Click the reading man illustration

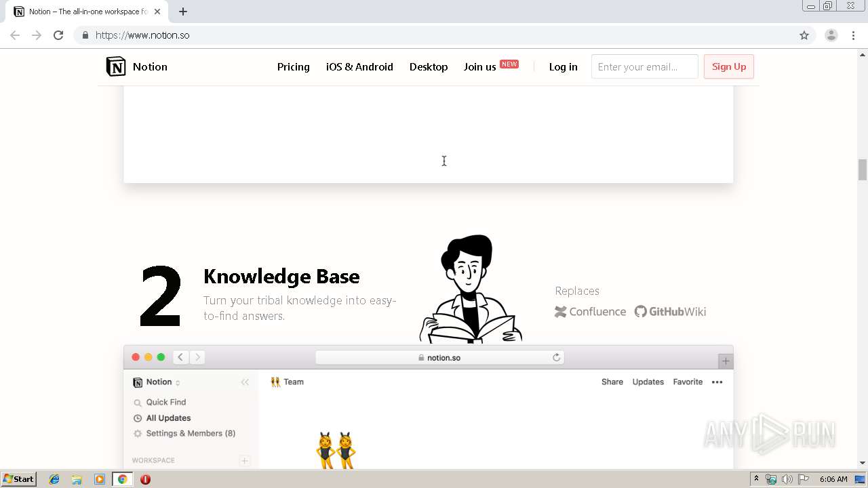(x=471, y=289)
